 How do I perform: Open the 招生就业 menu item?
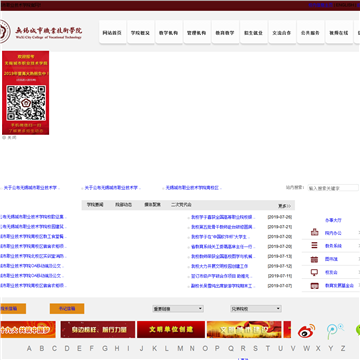253,33
